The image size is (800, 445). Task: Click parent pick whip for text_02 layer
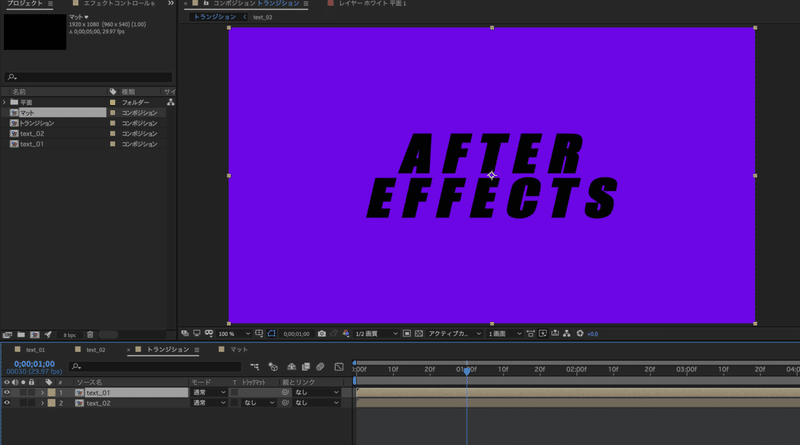[x=285, y=403]
